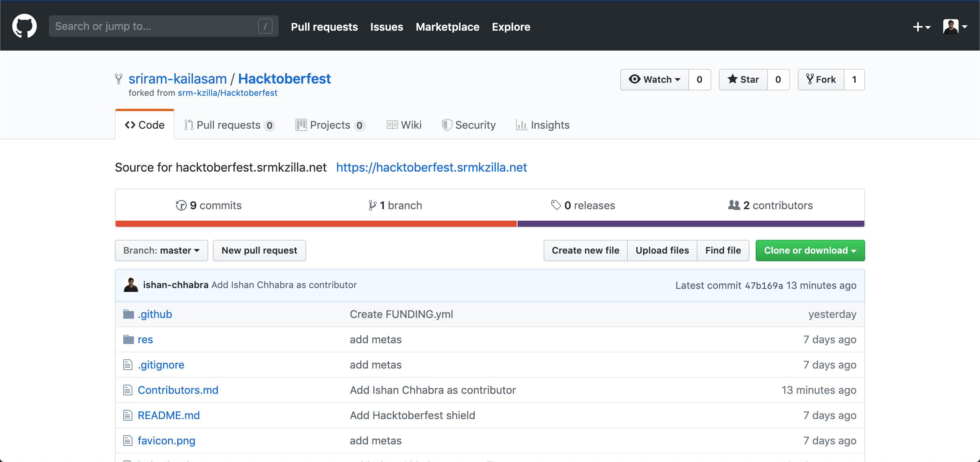The height and width of the screenshot is (462, 980).
Task: Click the .github folder icon
Action: coord(128,314)
